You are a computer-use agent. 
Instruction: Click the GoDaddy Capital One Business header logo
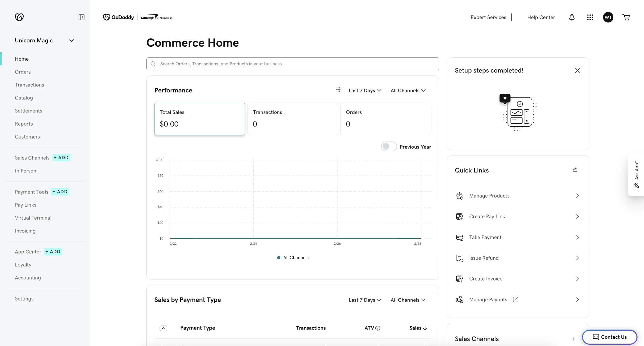coord(138,17)
